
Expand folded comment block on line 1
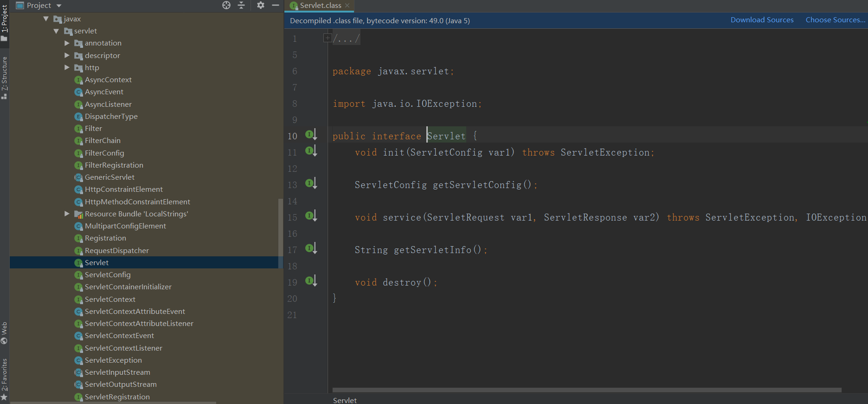point(328,38)
